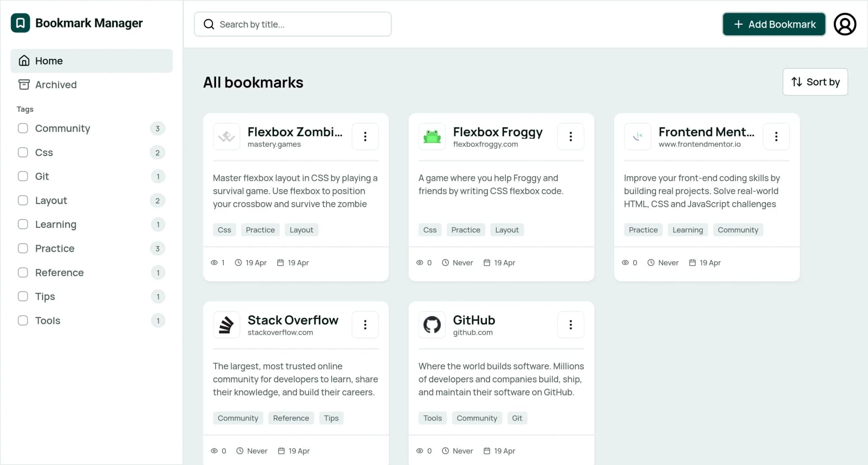Select the Learning tag checkbox
The width and height of the screenshot is (868, 465).
23,224
